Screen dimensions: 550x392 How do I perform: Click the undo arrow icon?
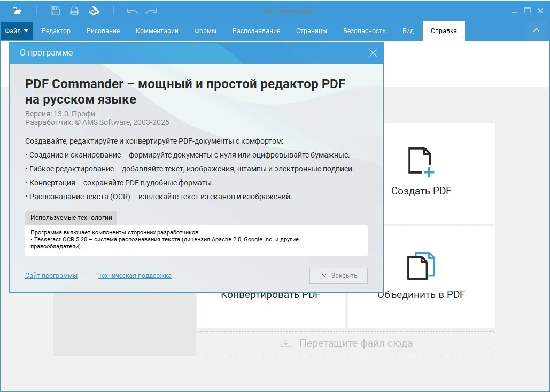tap(132, 11)
